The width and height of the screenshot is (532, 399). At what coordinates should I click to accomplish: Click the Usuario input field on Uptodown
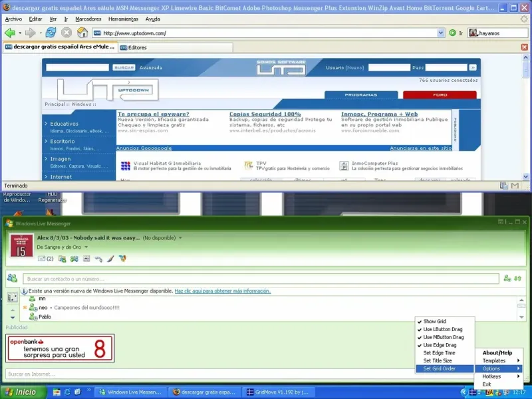click(389, 68)
